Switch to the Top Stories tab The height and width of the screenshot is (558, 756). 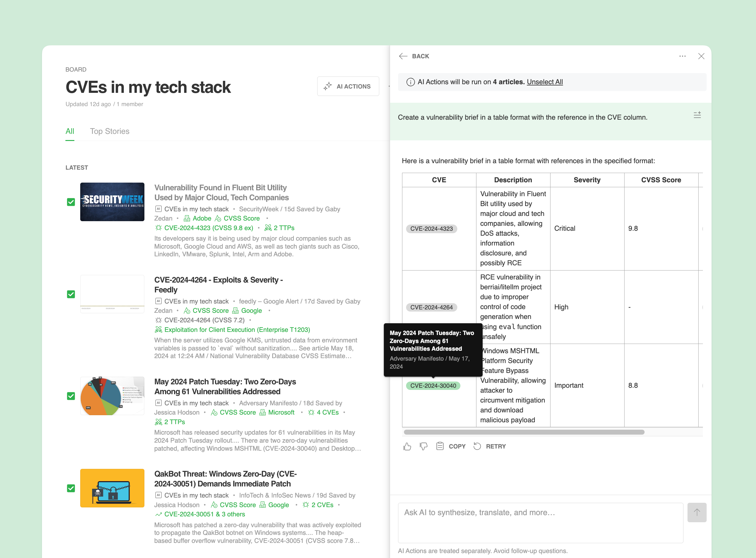point(110,131)
